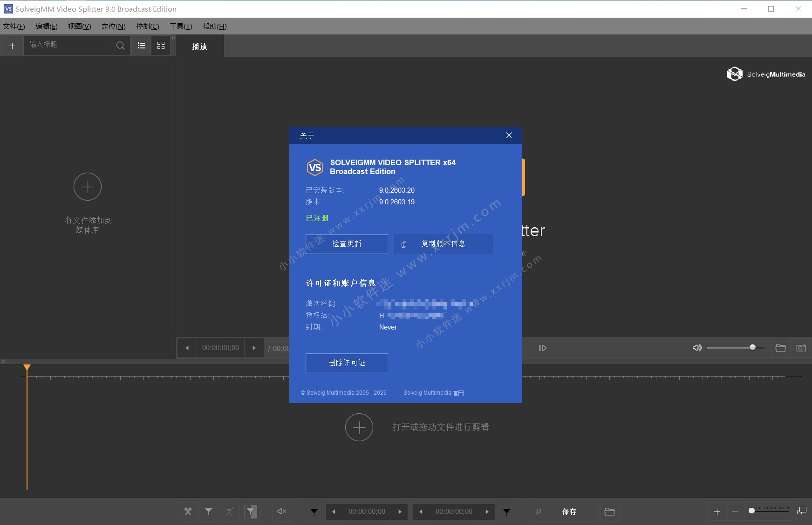The height and width of the screenshot is (525, 812).
Task: Open the Solveig Multimedia 官网 link
Action: coord(433,392)
